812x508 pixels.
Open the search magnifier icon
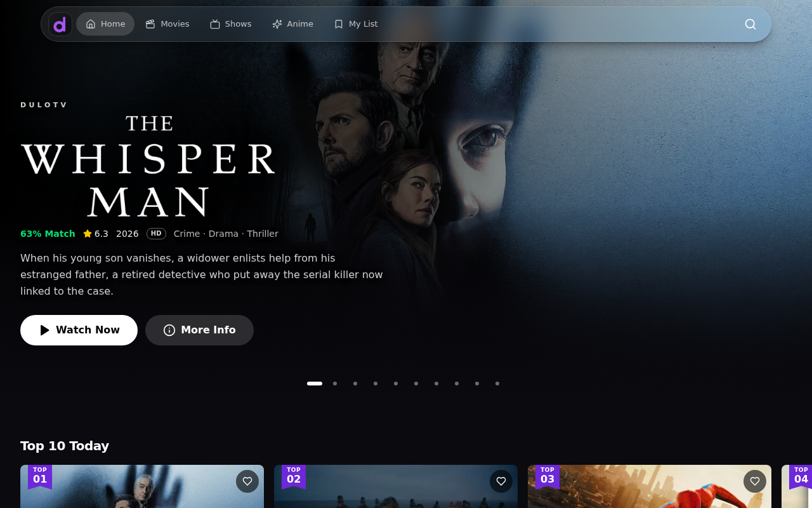pos(750,24)
